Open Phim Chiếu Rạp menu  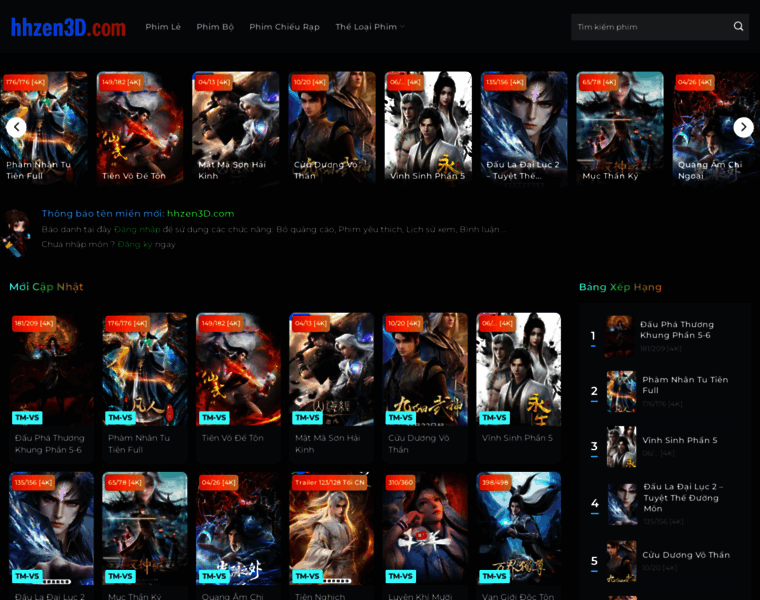pos(284,27)
